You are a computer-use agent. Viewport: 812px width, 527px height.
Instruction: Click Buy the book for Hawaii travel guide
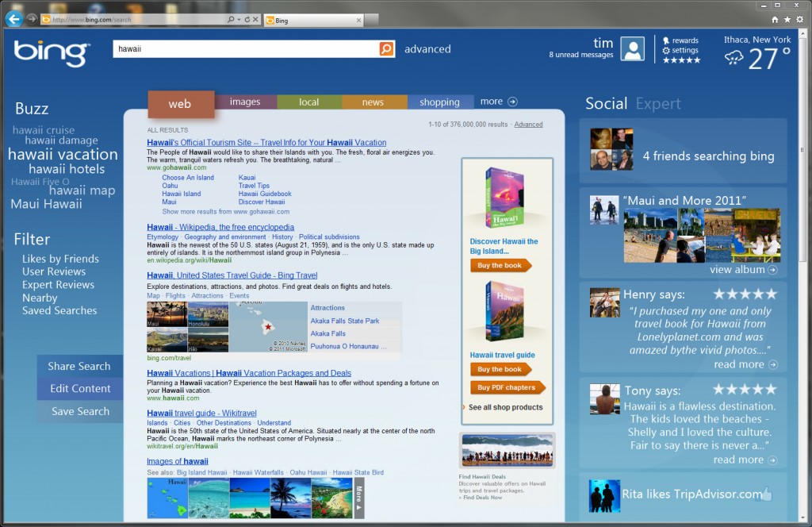click(x=500, y=370)
